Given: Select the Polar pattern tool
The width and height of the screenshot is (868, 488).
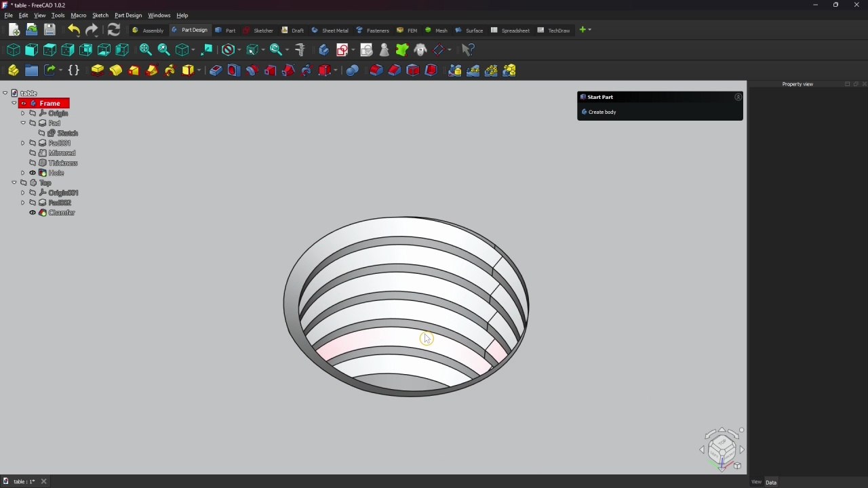Looking at the screenshot, I should [492, 70].
